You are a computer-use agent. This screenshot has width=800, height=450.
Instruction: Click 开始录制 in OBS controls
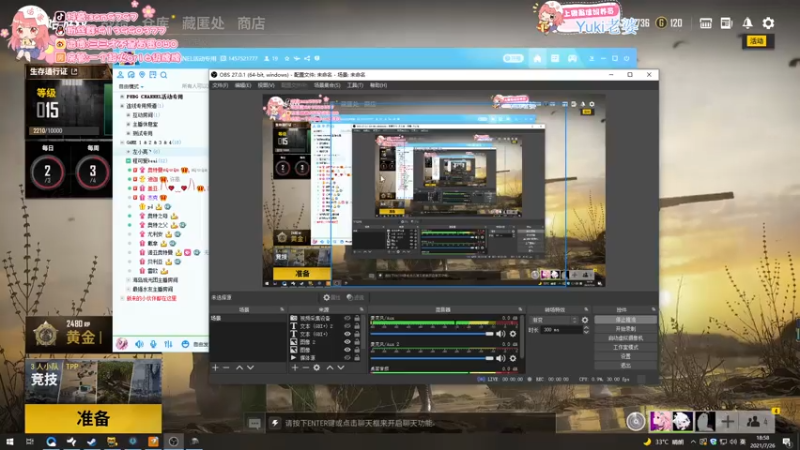(626, 329)
